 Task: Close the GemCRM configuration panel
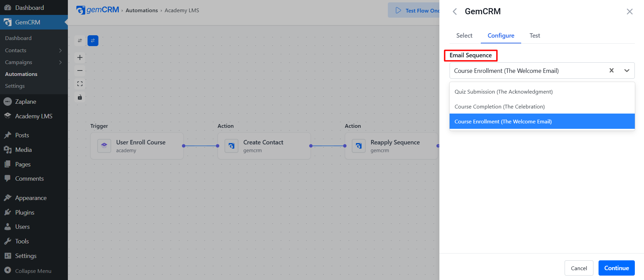coord(630,12)
